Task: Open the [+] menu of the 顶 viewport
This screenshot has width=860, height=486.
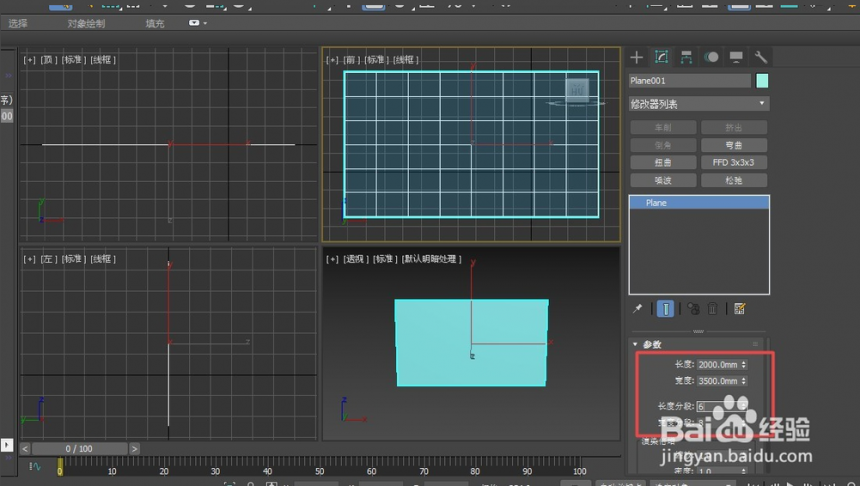Action: pos(30,59)
